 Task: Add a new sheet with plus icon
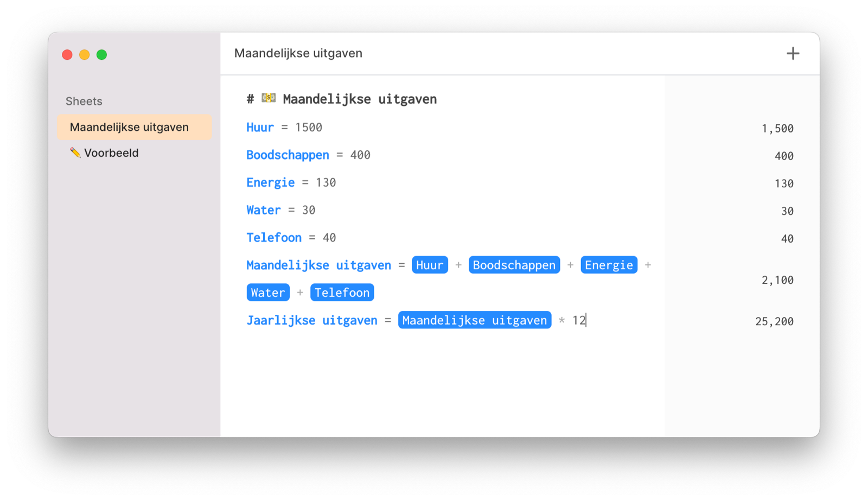[793, 53]
